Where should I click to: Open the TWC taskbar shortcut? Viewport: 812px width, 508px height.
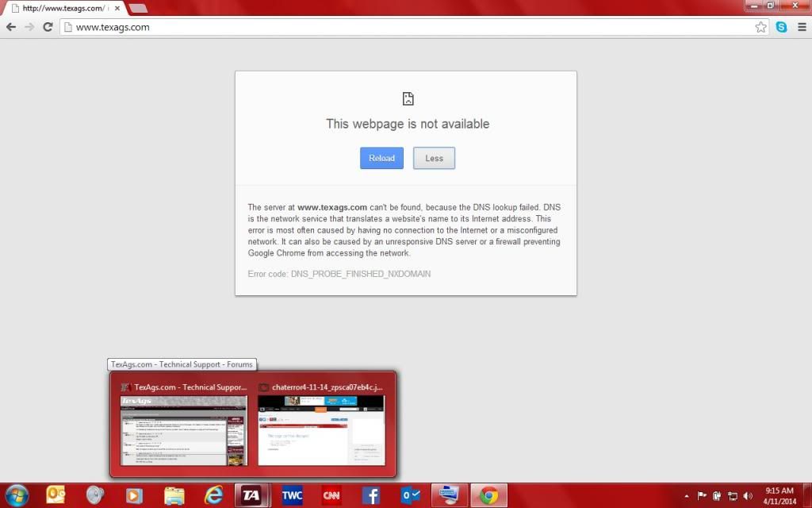[292, 495]
